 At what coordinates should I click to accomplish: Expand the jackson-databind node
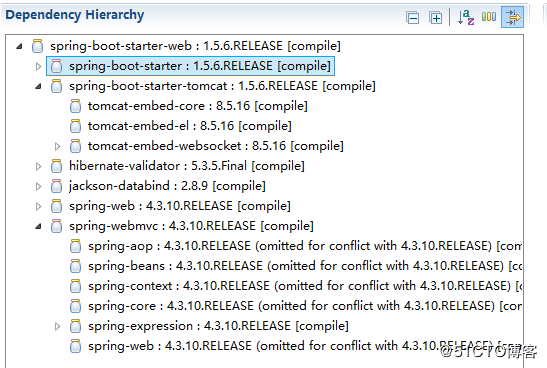[38, 186]
